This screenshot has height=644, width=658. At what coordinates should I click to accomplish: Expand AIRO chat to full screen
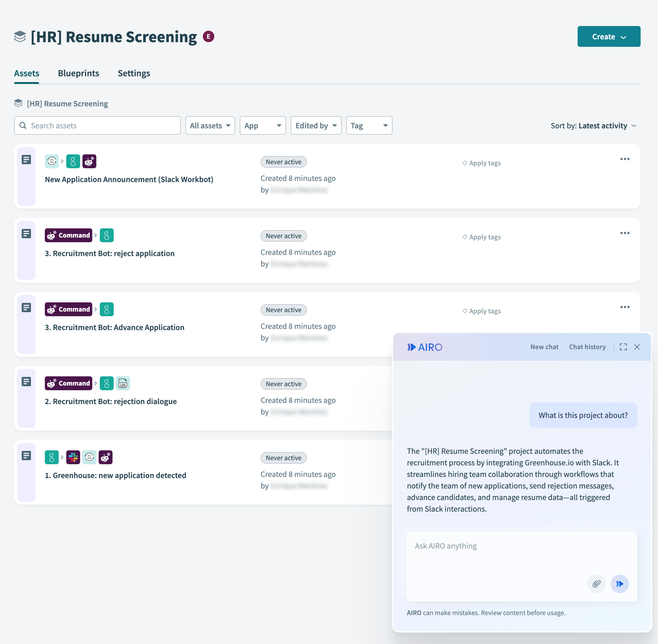(623, 347)
